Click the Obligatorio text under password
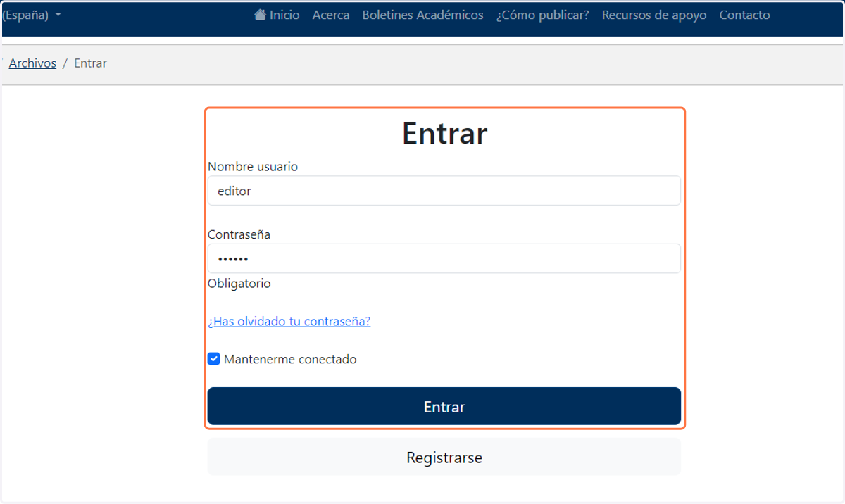The width and height of the screenshot is (845, 504). click(239, 284)
